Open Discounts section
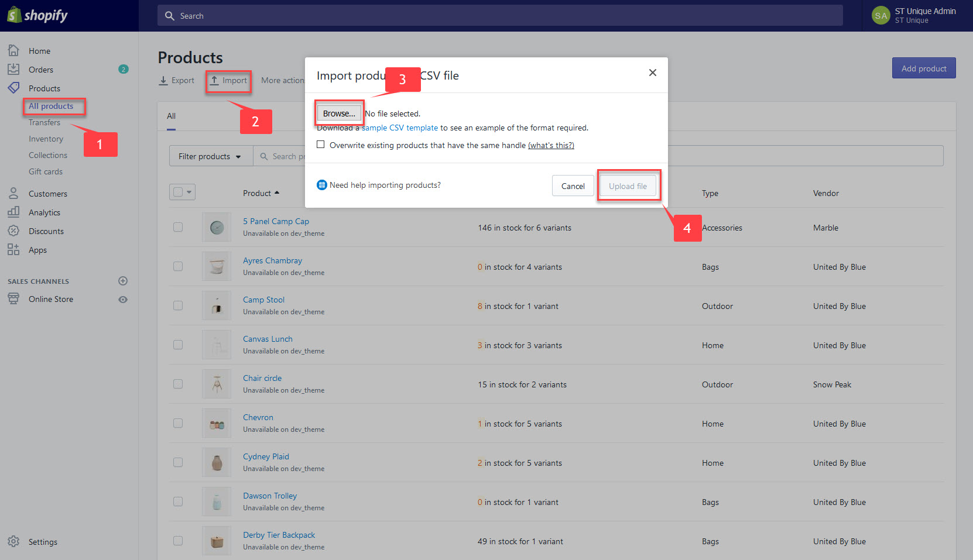This screenshot has width=973, height=560. tap(46, 231)
